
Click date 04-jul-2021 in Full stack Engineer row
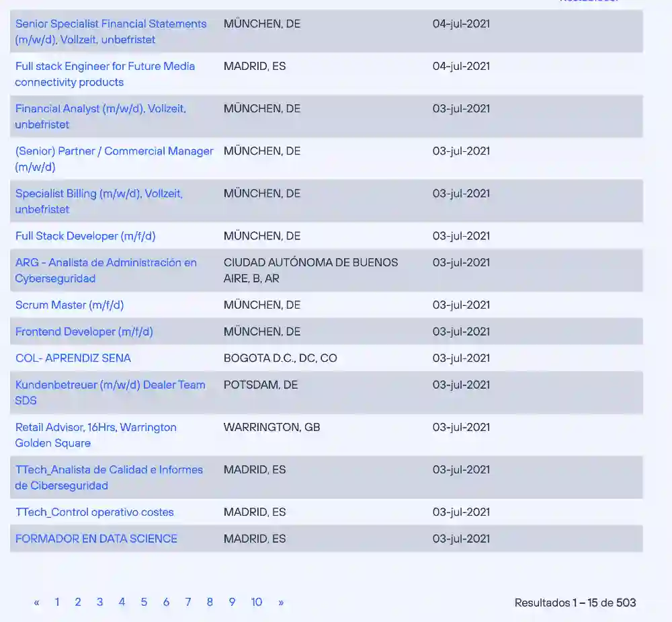461,66
